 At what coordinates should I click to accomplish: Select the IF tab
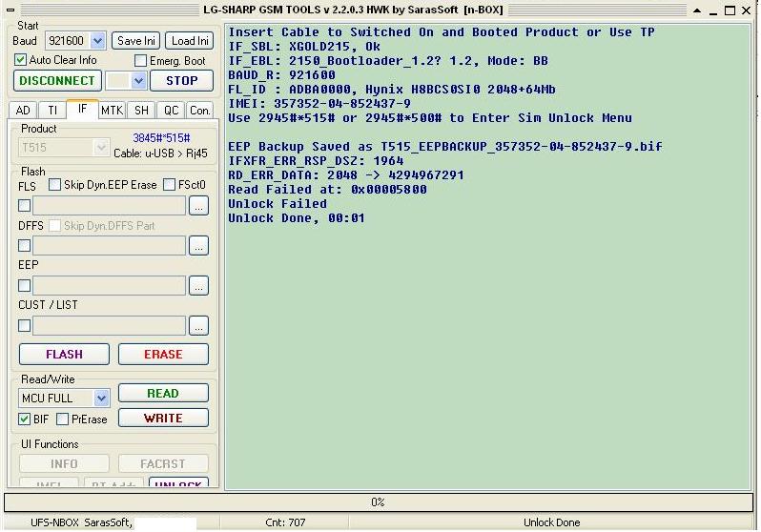click(83, 109)
